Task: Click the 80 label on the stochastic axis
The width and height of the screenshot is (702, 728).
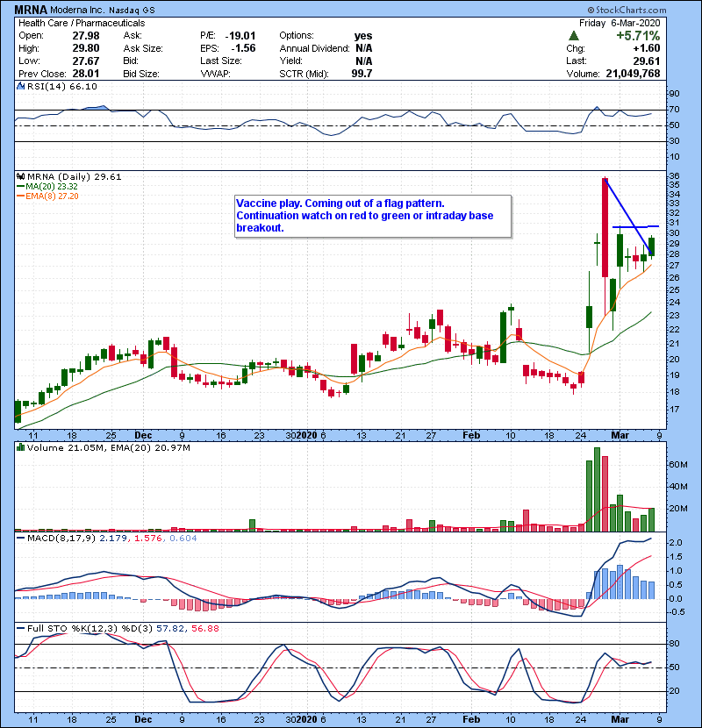Action: point(674,644)
